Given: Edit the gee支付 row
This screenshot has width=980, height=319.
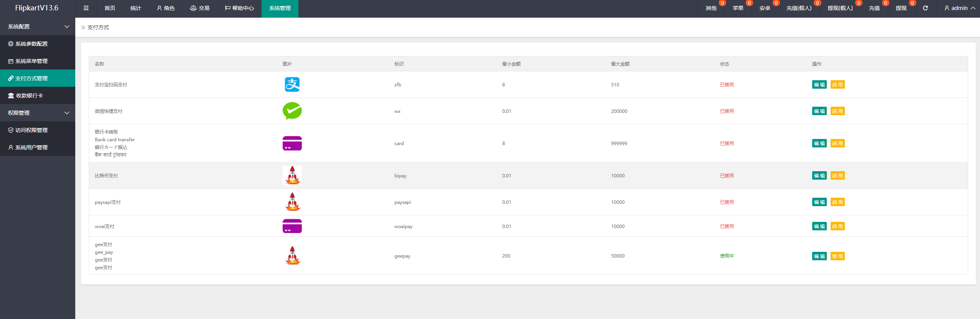Looking at the screenshot, I should click(819, 256).
